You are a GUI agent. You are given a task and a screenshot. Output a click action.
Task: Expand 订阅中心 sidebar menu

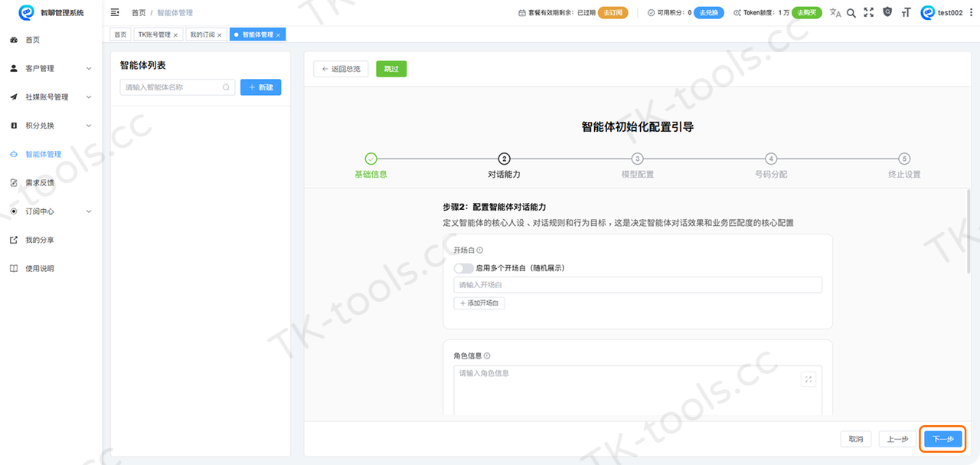(51, 211)
